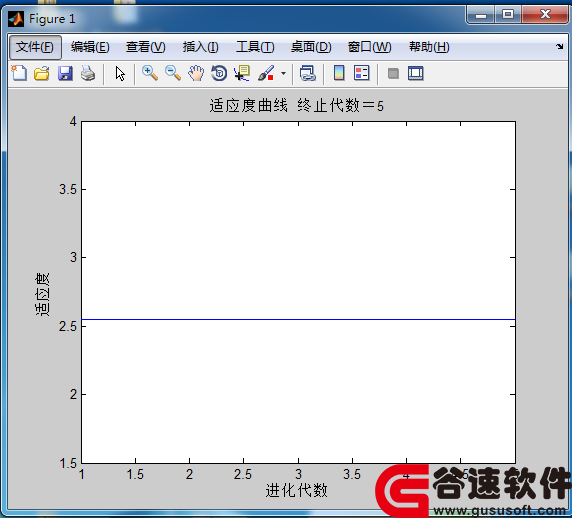
Task: Toggle the Brush data tool
Action: point(266,73)
